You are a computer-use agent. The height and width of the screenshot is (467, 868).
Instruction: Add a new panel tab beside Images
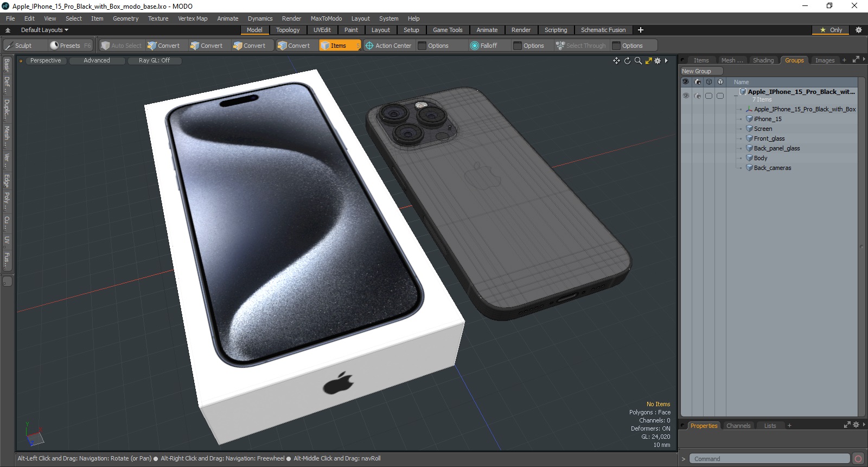(844, 60)
